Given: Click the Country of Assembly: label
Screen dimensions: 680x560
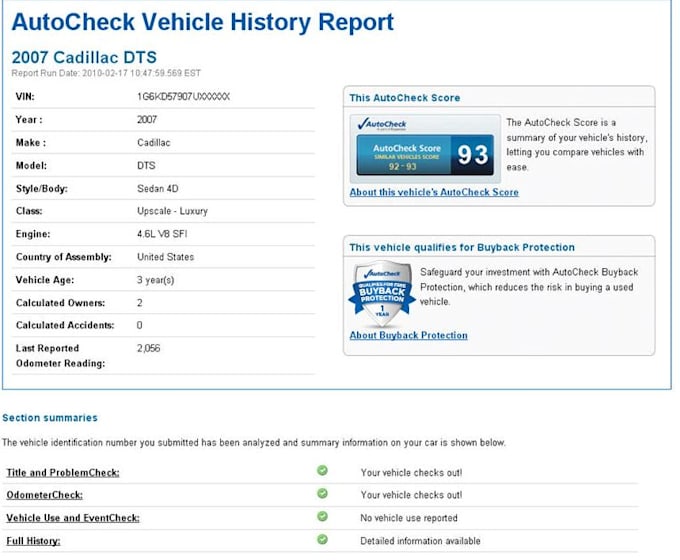Looking at the screenshot, I should 64,257.
